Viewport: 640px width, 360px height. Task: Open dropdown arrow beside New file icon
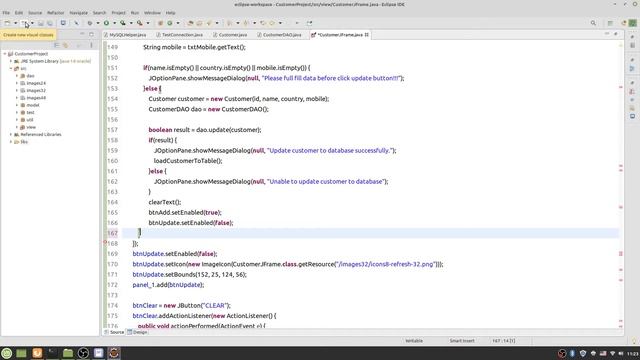[16, 23]
